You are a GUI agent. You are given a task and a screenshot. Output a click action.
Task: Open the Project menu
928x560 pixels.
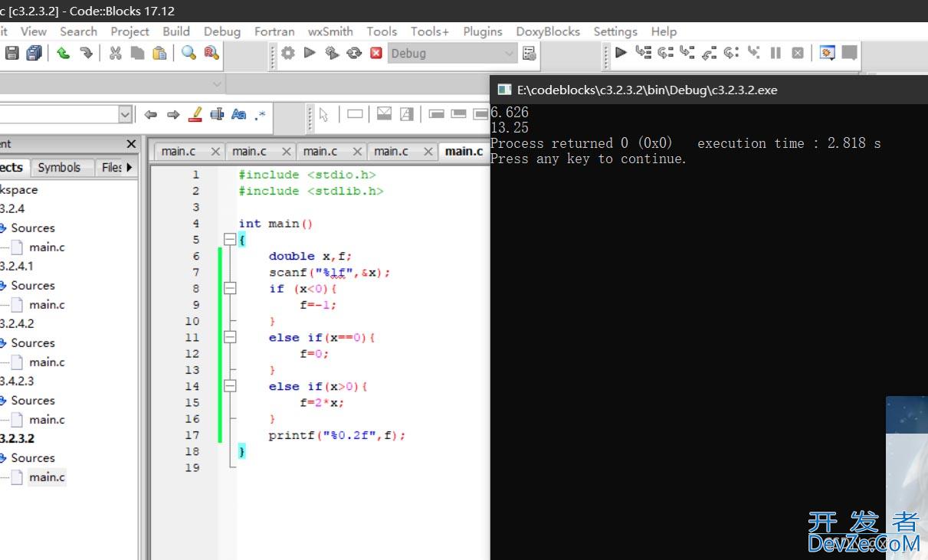pos(130,31)
